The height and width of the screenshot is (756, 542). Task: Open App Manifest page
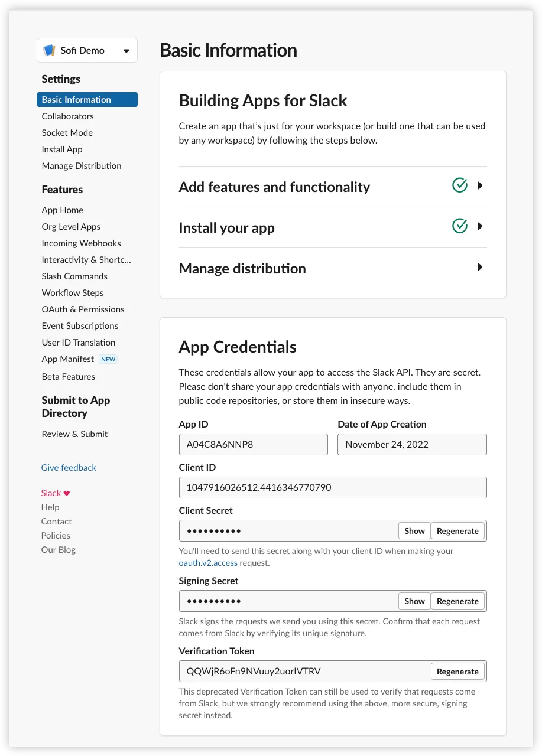pyautogui.click(x=67, y=359)
